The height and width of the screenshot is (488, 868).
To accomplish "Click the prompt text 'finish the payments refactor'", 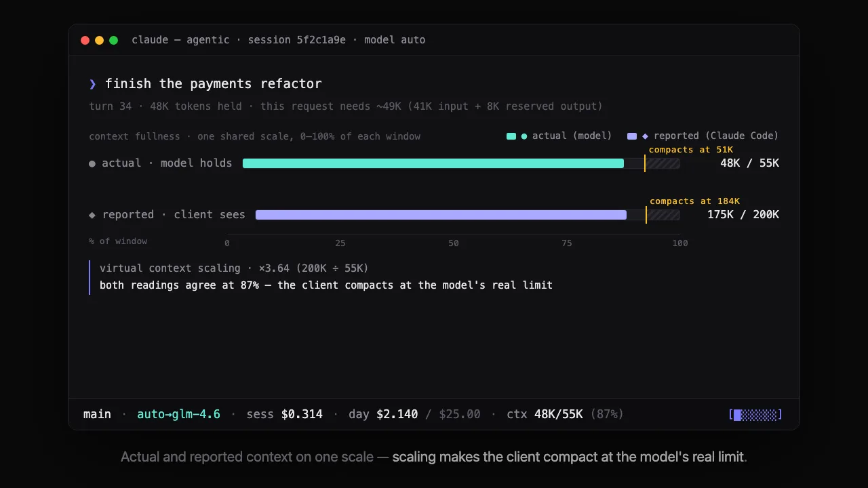I will click(213, 84).
